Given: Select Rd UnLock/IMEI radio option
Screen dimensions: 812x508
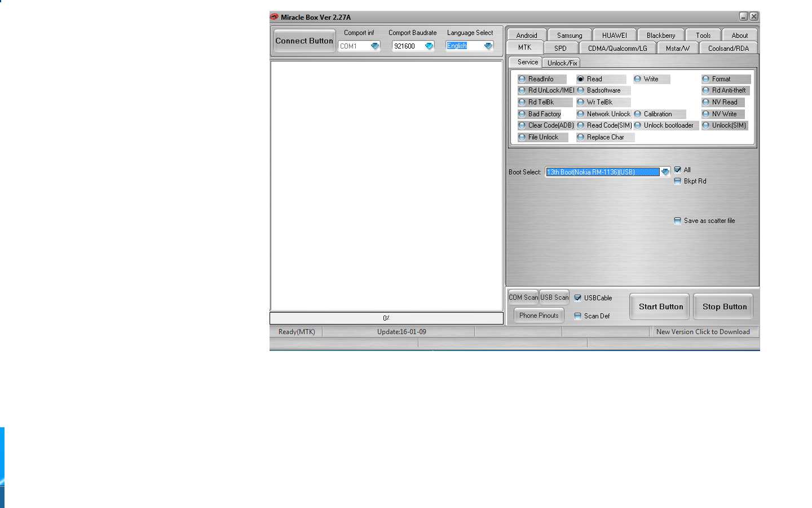Looking at the screenshot, I should tap(546, 90).
